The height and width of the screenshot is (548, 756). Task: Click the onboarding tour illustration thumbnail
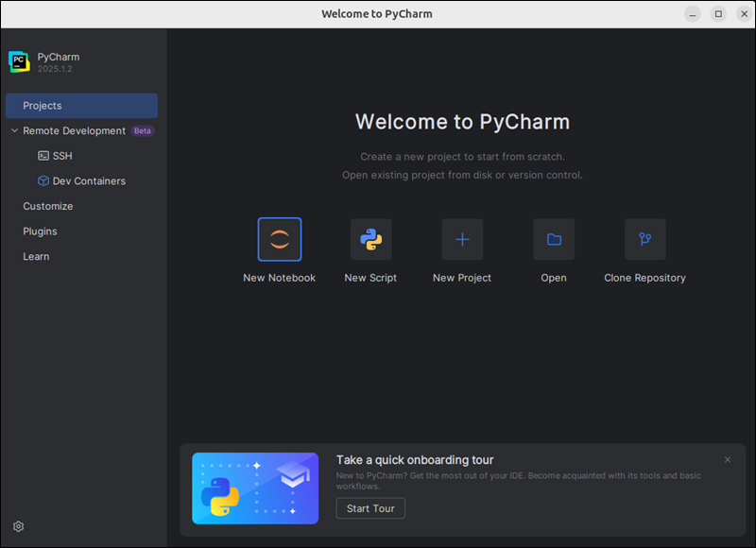[255, 488]
